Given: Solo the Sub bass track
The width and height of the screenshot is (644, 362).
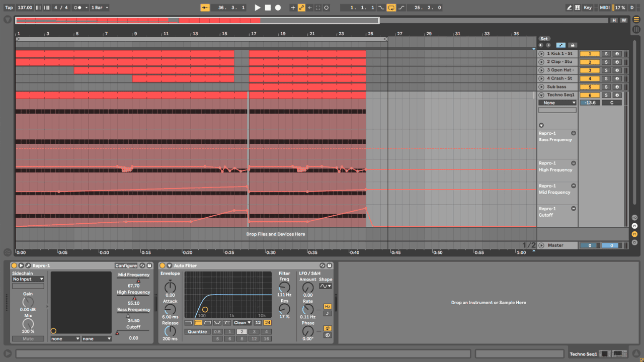Looking at the screenshot, I should [x=606, y=87].
